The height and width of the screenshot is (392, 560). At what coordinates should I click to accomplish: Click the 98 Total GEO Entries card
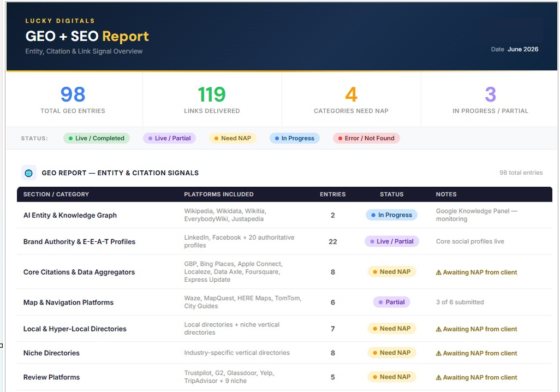74,100
